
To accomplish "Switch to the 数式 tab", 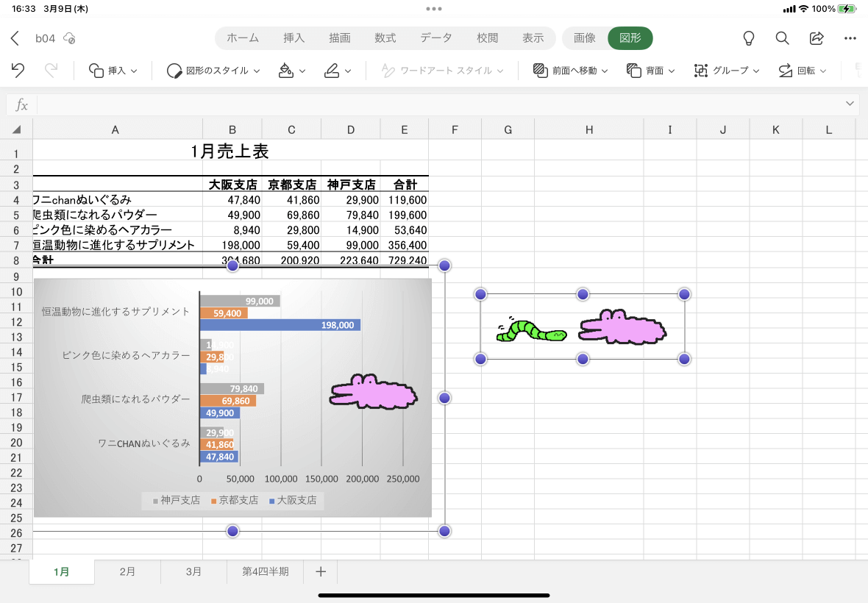I will (x=385, y=38).
